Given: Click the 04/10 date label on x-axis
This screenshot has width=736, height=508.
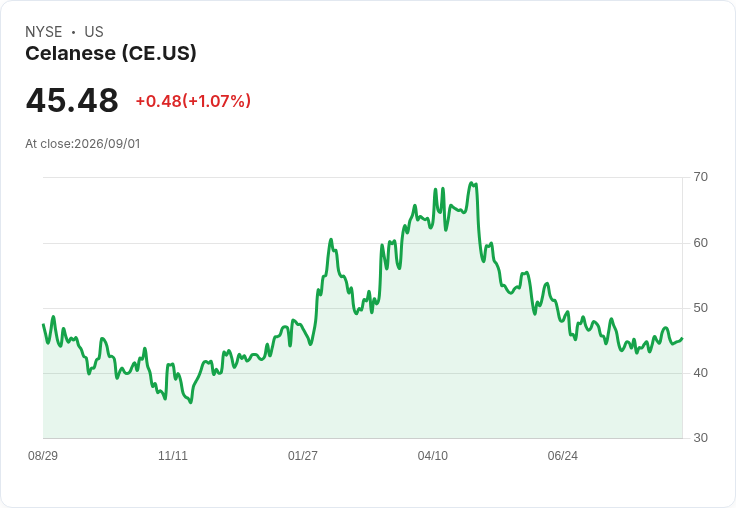Looking at the screenshot, I should click(433, 456).
